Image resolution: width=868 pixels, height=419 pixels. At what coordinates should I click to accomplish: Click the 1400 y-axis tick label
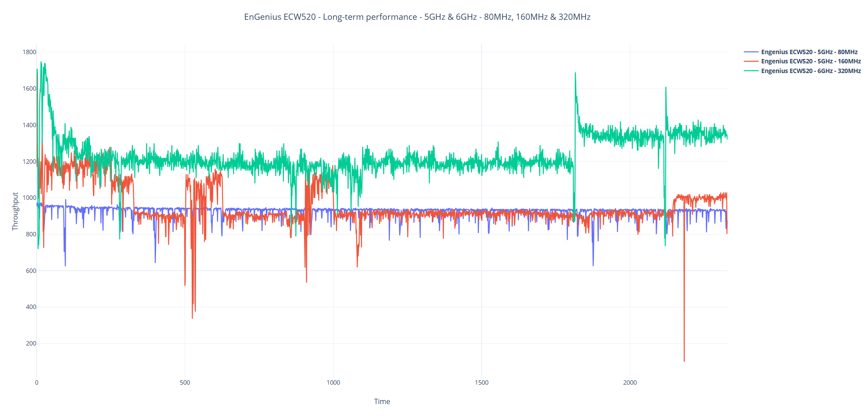[30, 125]
